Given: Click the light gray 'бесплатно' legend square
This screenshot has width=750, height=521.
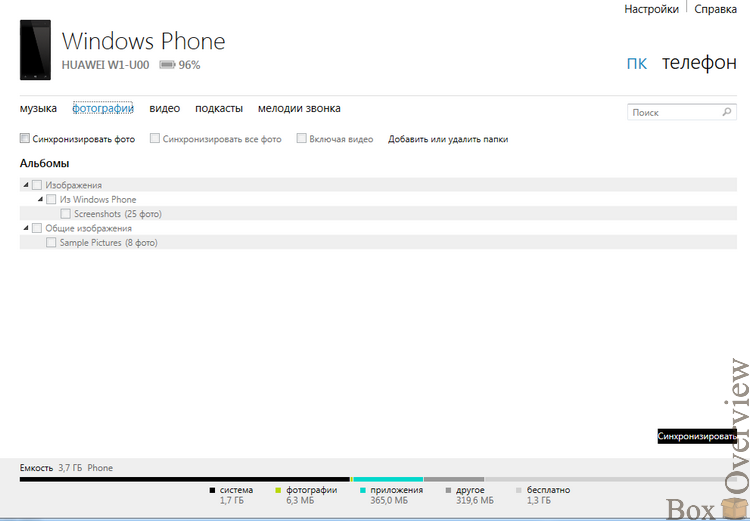Looking at the screenshot, I should click(519, 490).
